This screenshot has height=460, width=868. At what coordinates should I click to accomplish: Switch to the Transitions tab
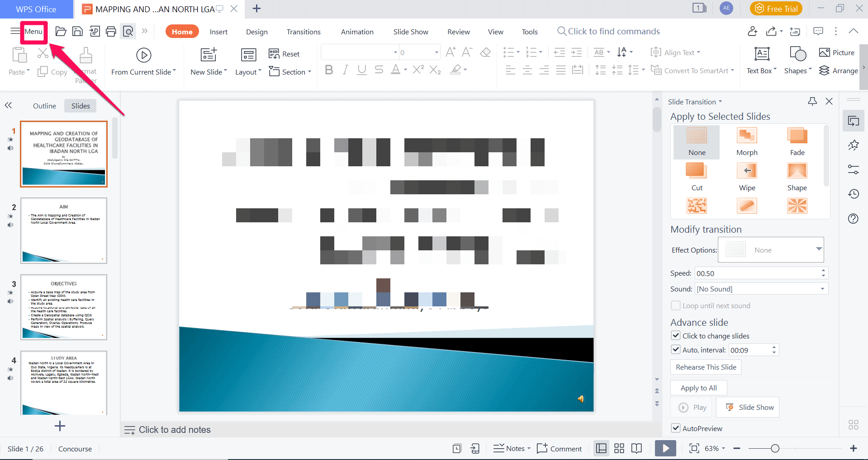click(304, 32)
